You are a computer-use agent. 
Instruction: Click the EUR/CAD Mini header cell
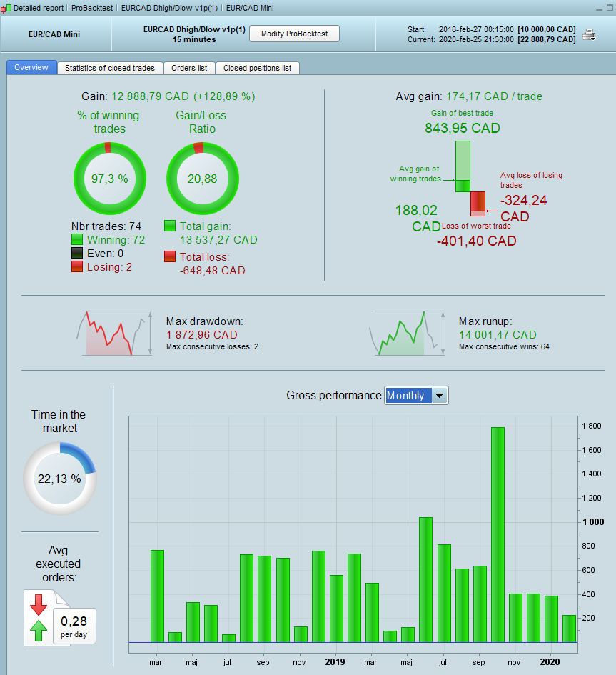coord(54,34)
